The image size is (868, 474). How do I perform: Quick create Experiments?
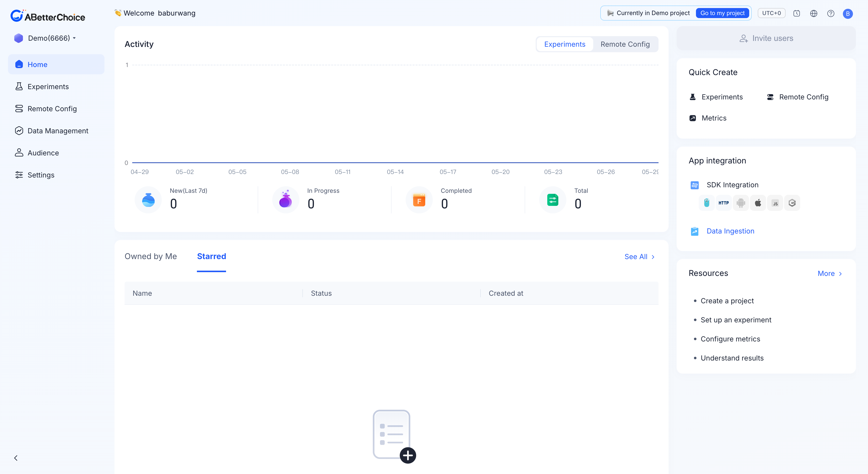click(716, 97)
